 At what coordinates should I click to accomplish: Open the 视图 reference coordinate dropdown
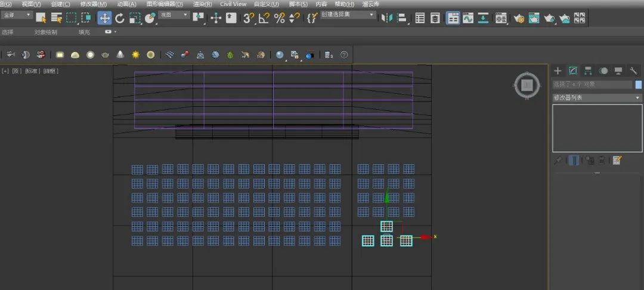(175, 15)
